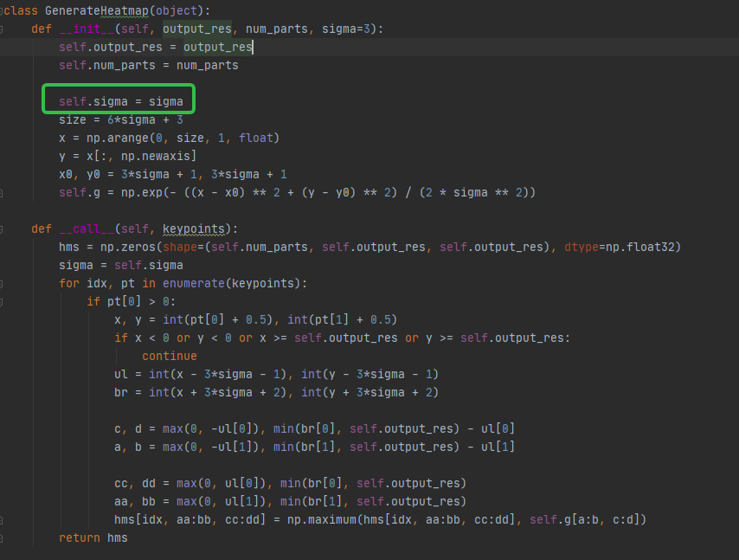Click the GenerateHeatmap class name

tap(97, 10)
